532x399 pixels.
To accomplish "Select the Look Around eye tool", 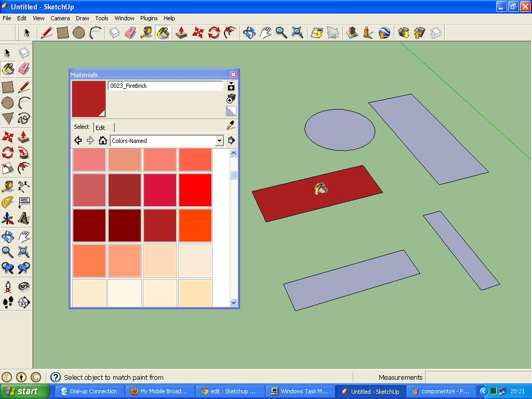I will tap(24, 287).
